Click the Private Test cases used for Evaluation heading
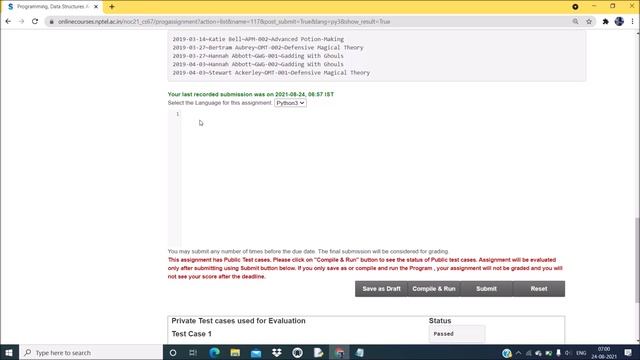 tap(238, 321)
